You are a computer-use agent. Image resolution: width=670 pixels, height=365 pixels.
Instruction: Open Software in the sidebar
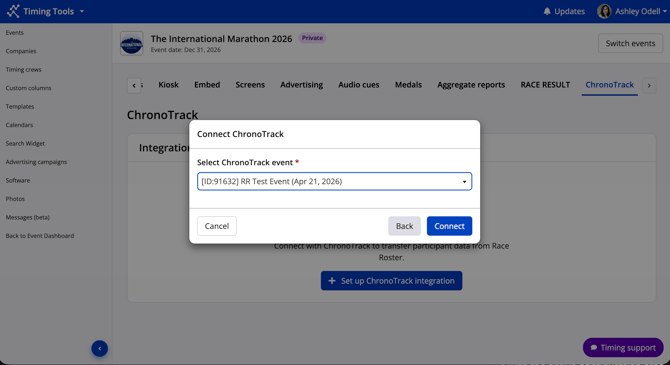point(18,180)
